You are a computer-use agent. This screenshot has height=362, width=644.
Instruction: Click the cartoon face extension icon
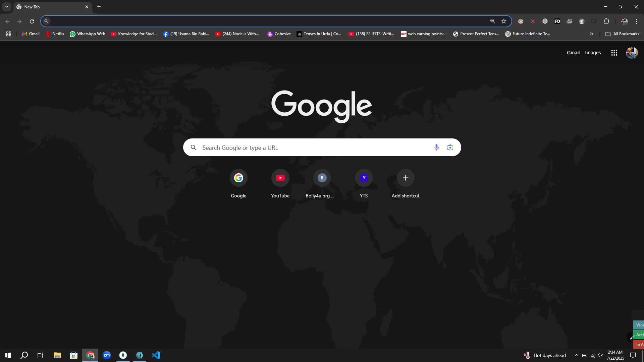coord(521,21)
